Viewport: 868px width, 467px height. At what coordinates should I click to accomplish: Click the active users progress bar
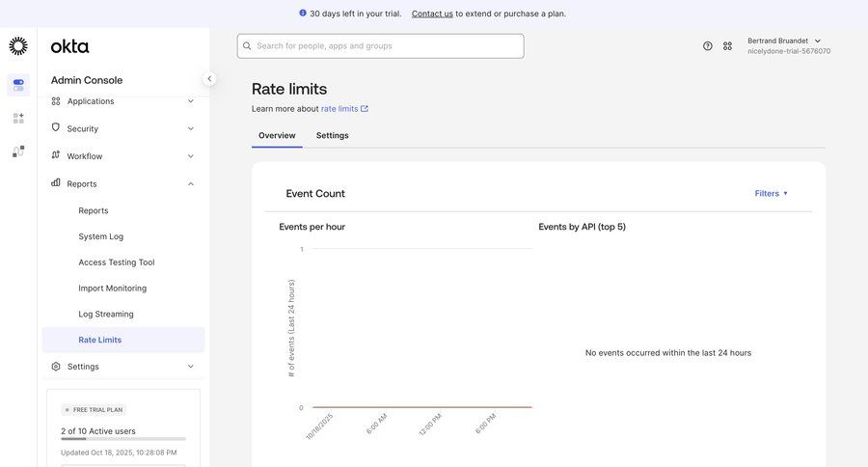(x=123, y=439)
